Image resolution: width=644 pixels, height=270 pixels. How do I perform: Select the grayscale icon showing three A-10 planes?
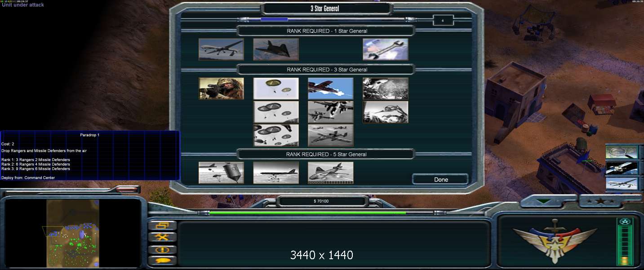click(x=331, y=135)
